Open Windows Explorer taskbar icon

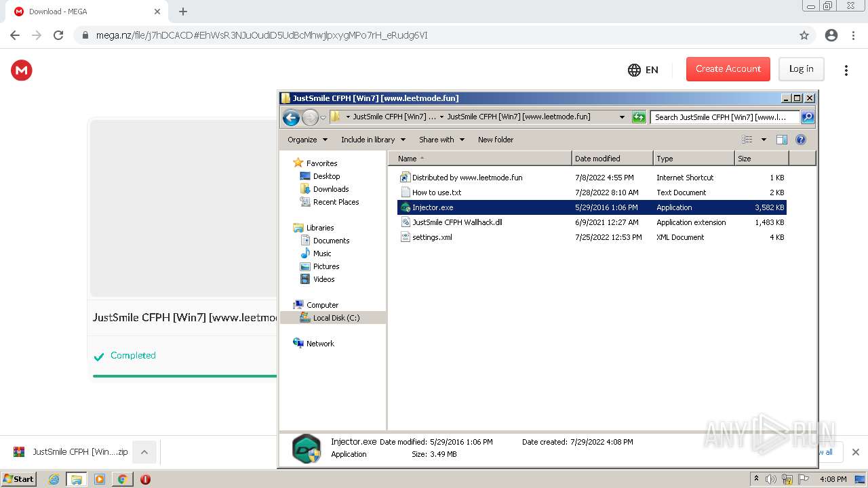pyautogui.click(x=77, y=479)
